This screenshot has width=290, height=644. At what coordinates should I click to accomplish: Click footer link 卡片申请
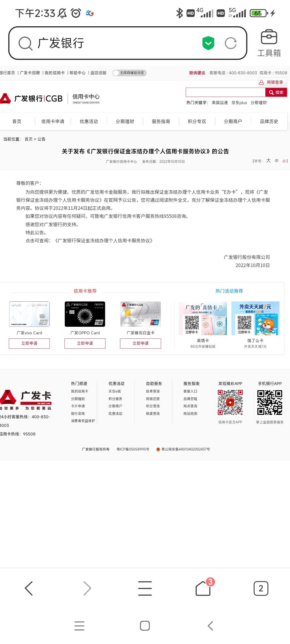(78, 406)
